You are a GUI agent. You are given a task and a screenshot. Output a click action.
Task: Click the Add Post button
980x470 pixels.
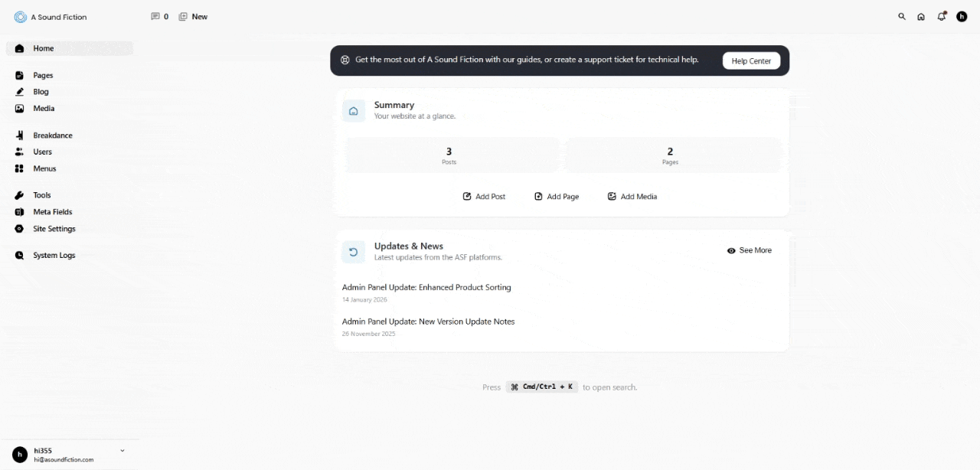[484, 197]
